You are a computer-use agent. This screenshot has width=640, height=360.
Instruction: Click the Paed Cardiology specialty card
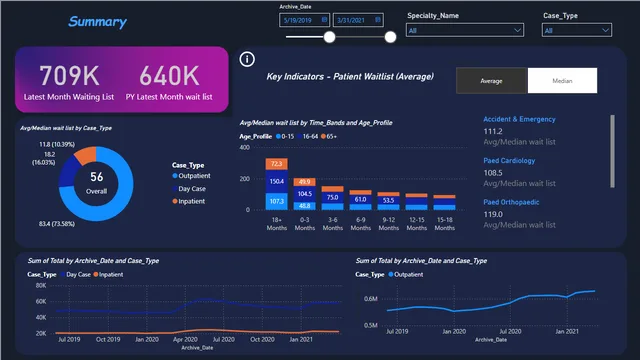[519, 172]
